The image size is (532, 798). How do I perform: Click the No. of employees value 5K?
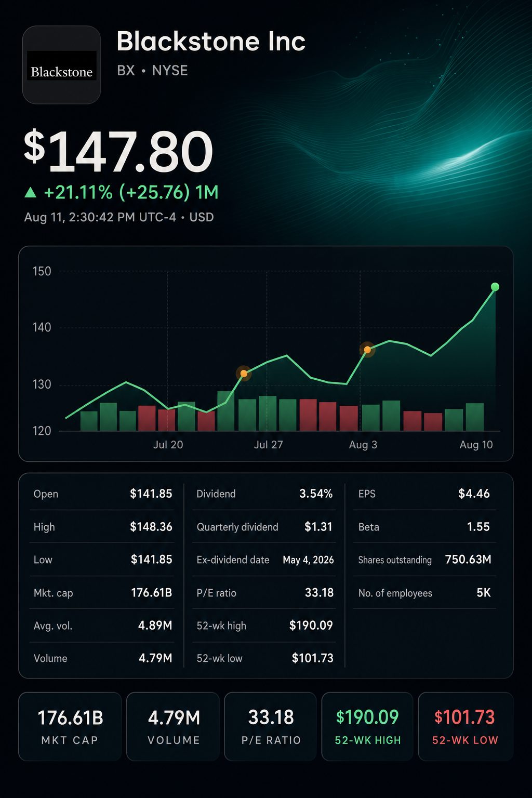pyautogui.click(x=483, y=593)
